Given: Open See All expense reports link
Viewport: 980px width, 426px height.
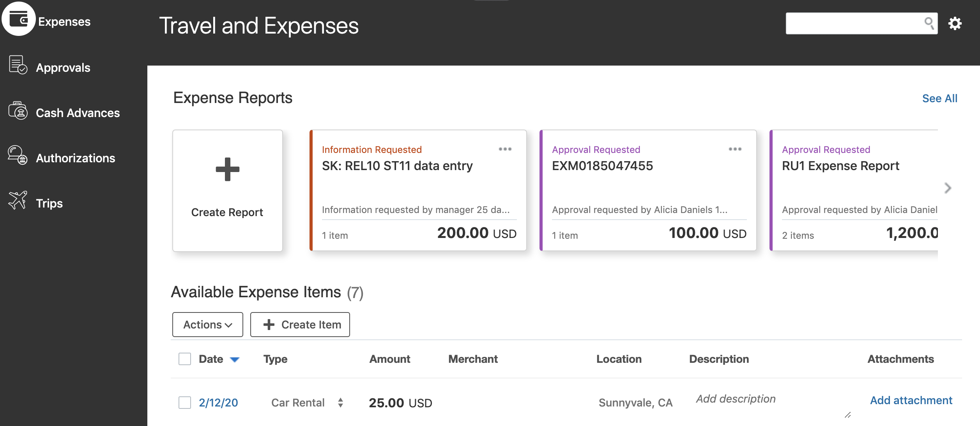Looking at the screenshot, I should (939, 98).
